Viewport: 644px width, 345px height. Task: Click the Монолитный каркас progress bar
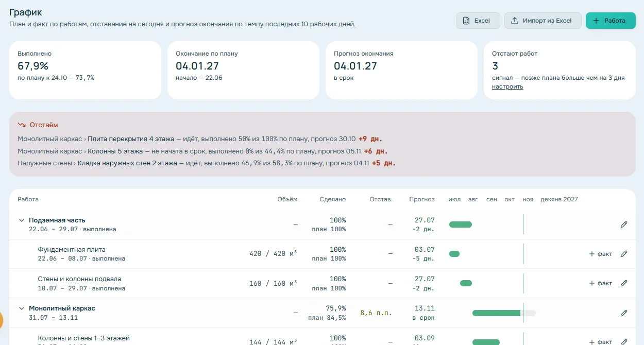click(504, 313)
